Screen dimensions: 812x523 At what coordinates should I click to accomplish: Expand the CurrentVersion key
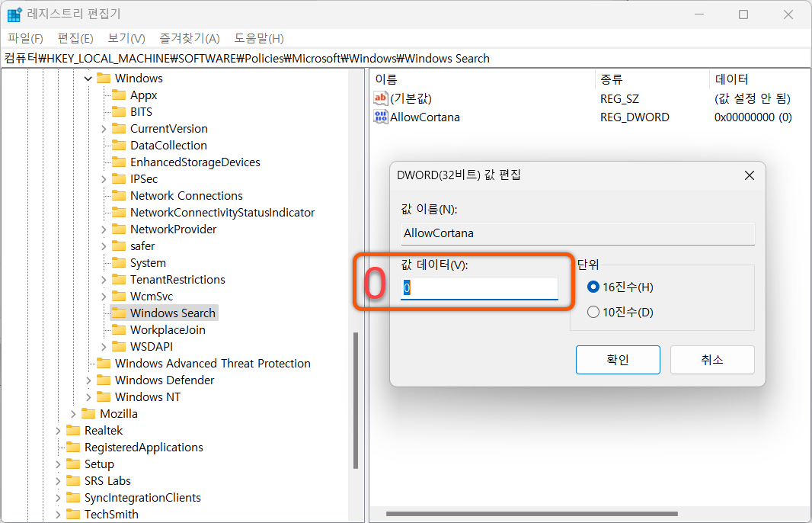point(104,129)
